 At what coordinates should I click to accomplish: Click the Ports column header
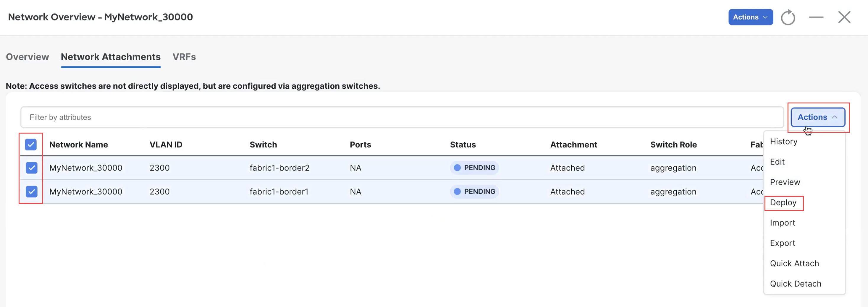pos(360,145)
